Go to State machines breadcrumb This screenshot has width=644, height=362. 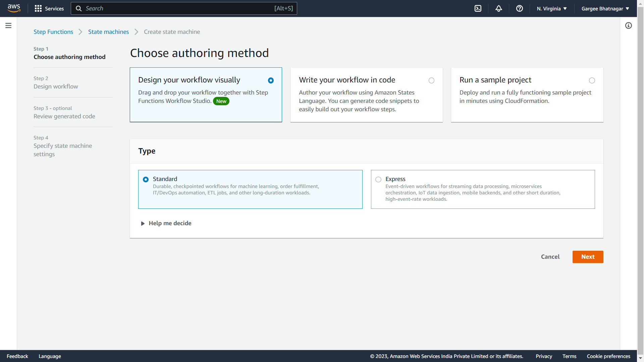point(108,32)
